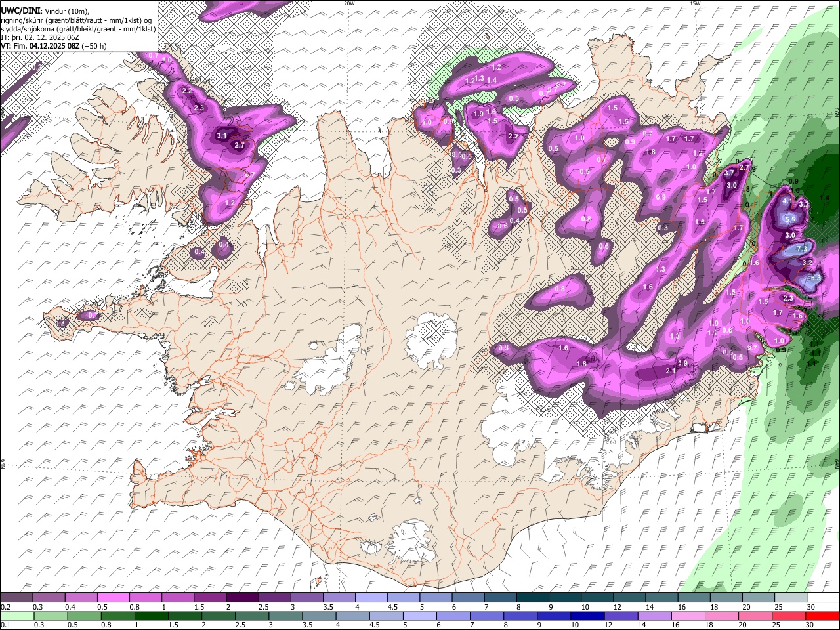Viewport: 840px width, 630px height.
Task: Click the 3.1 snowfall value on the map
Action: 221,136
